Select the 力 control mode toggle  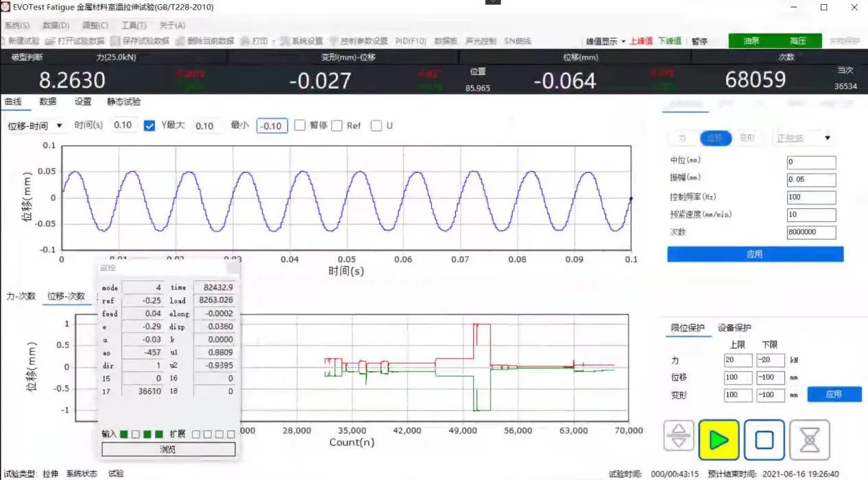coord(683,138)
